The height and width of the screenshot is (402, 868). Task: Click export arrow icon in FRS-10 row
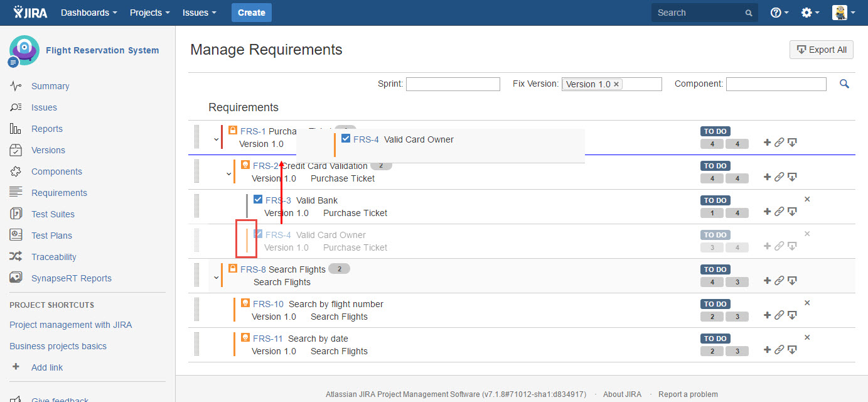pos(792,315)
